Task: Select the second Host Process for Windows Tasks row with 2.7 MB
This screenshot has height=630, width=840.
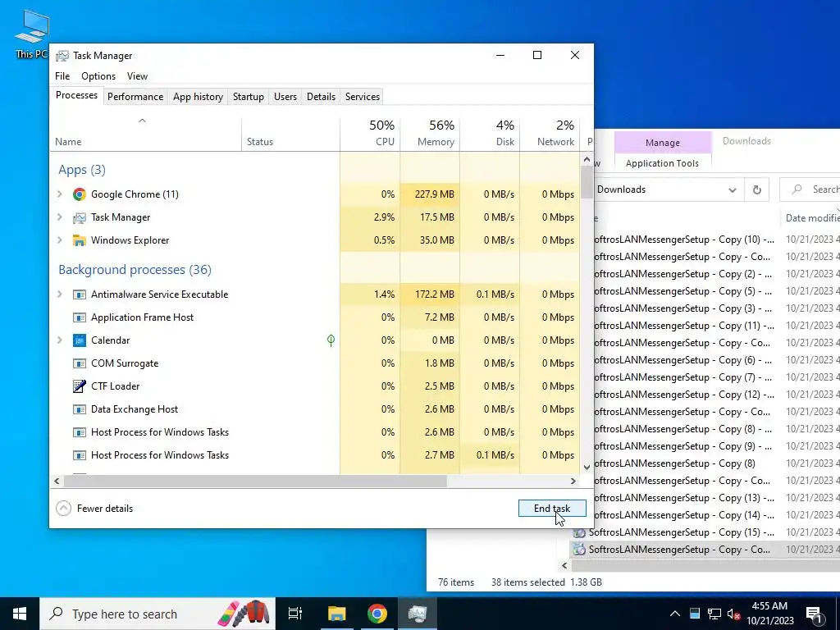Action: pyautogui.click(x=315, y=455)
